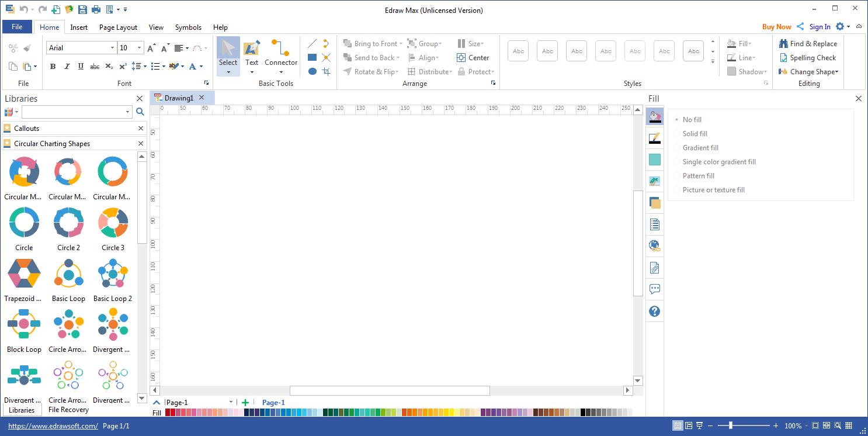Run Spelling Check
Screen dimensions: 868x436
pos(808,58)
